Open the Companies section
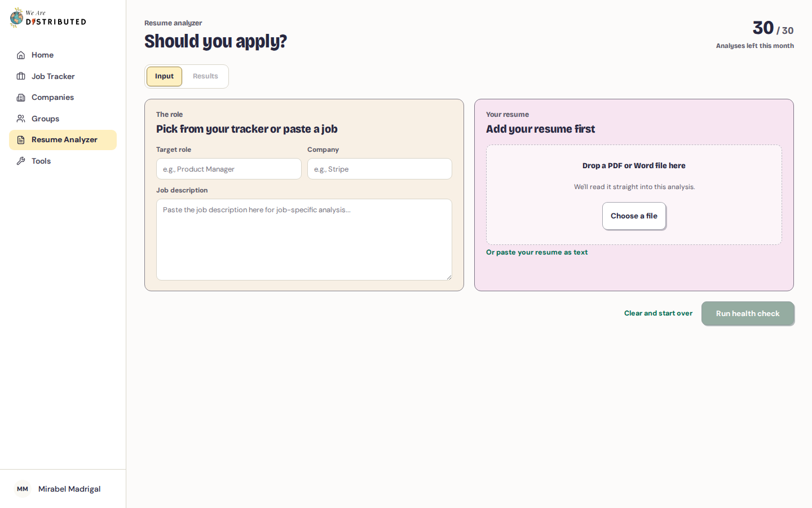The image size is (812, 508). tap(63, 98)
